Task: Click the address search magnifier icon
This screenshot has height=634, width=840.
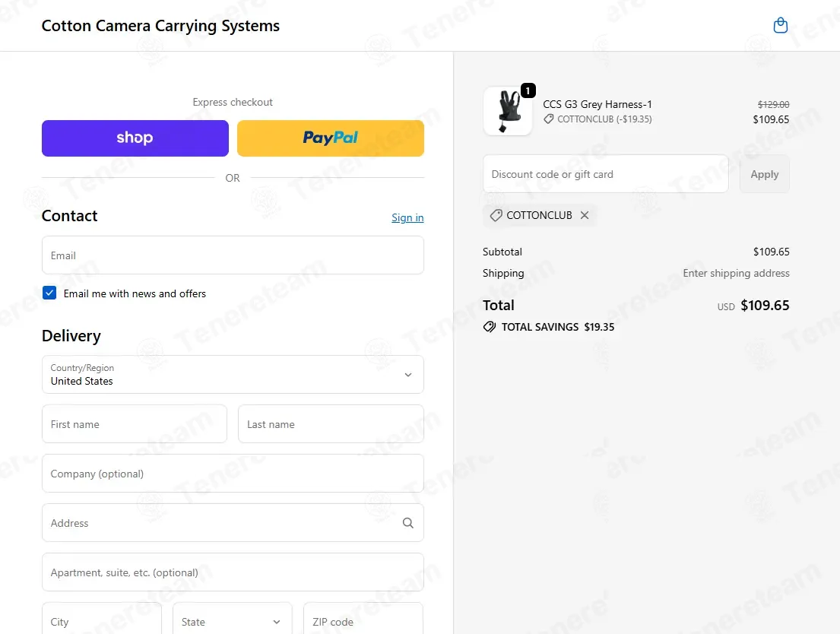Action: (408, 523)
